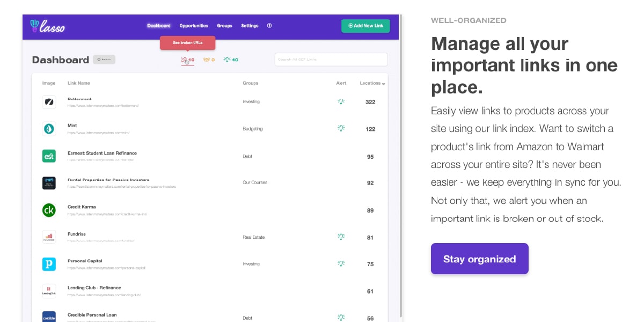Click the Investing group in Betterment row
The image size is (644, 322).
251,101
